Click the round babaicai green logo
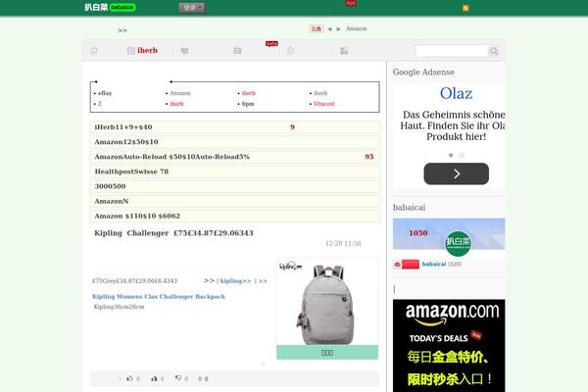The width and height of the screenshot is (588, 392). point(458,243)
